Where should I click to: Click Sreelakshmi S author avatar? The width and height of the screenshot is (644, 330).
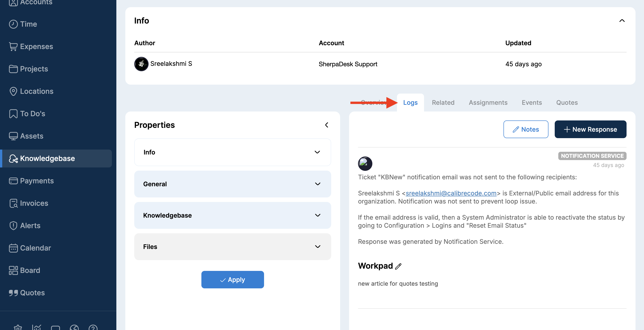(141, 64)
